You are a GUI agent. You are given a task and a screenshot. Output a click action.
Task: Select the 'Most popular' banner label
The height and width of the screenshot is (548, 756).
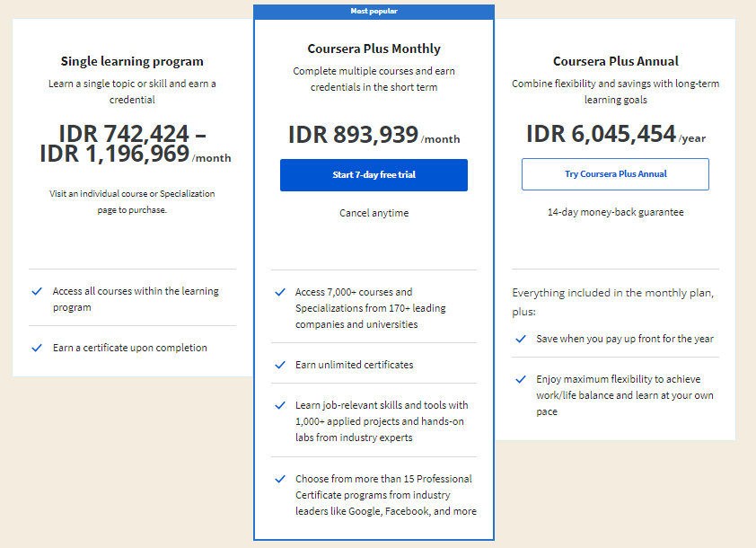pyautogui.click(x=374, y=12)
